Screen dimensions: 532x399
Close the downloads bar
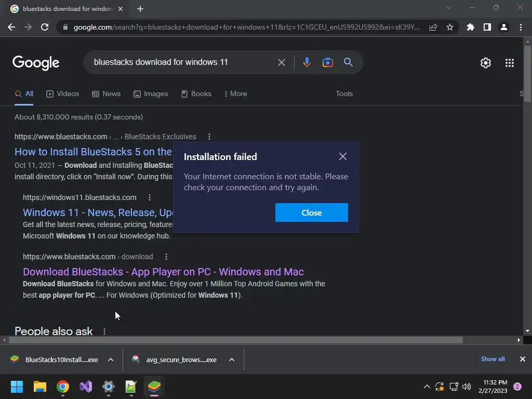click(523, 359)
